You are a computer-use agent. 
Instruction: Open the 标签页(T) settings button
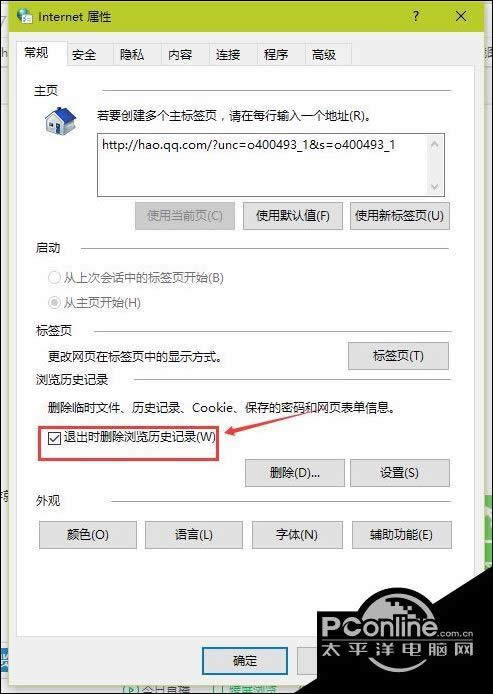point(398,356)
